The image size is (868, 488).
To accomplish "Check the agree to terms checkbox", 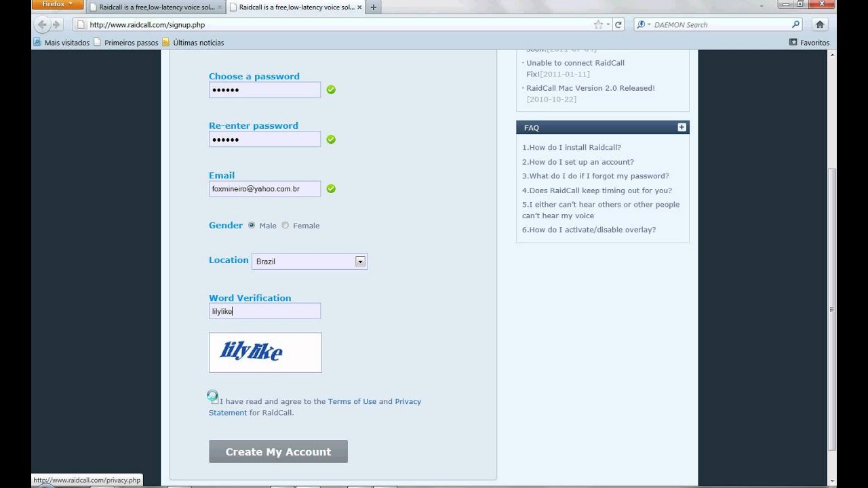I will click(x=214, y=399).
